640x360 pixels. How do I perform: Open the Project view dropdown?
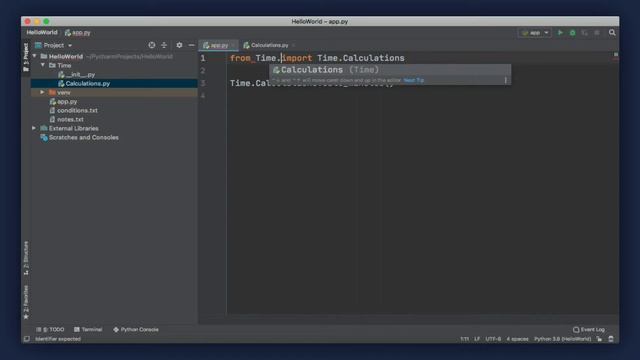click(54, 45)
